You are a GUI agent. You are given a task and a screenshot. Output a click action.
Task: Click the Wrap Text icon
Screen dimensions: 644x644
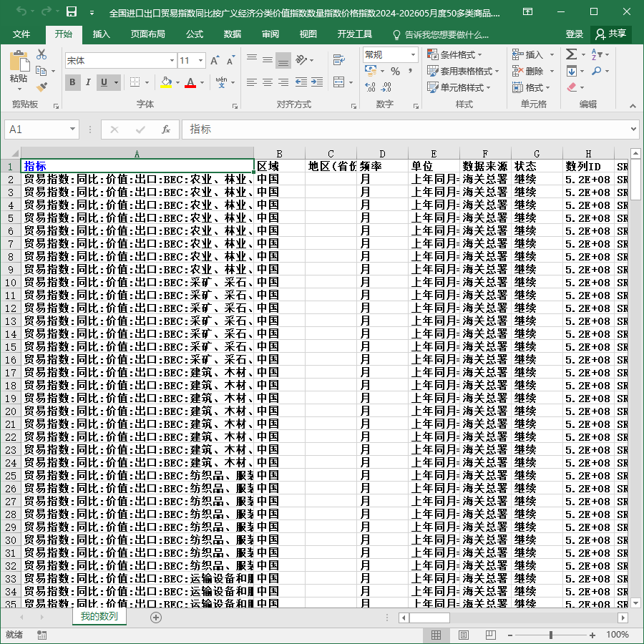[339, 60]
